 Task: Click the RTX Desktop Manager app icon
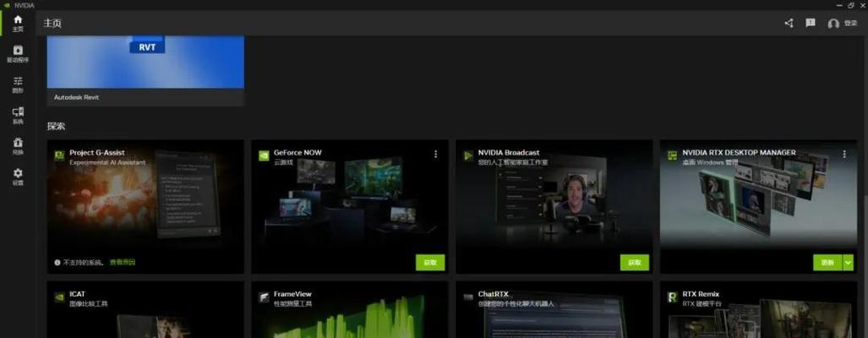point(673,156)
